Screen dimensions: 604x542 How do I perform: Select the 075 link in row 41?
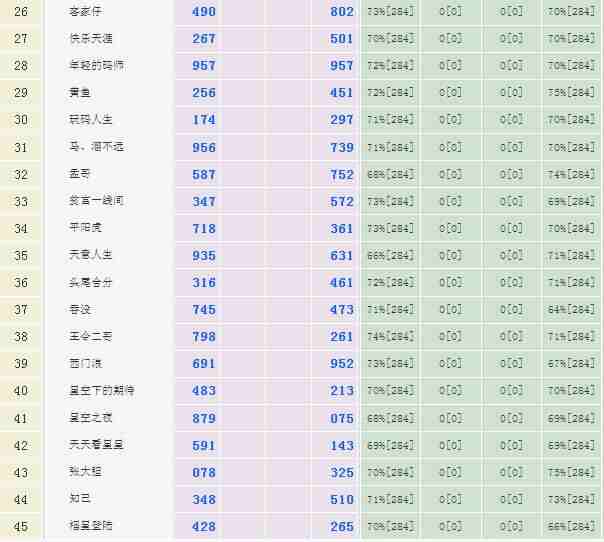(x=342, y=418)
